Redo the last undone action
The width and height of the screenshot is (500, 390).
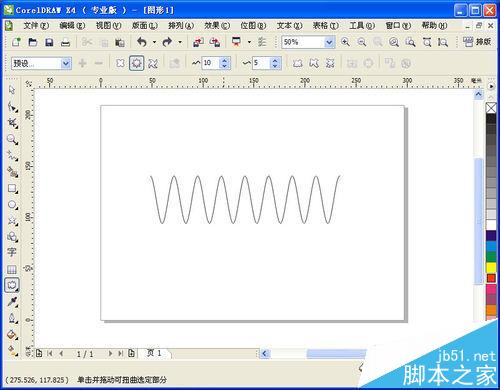point(167,42)
